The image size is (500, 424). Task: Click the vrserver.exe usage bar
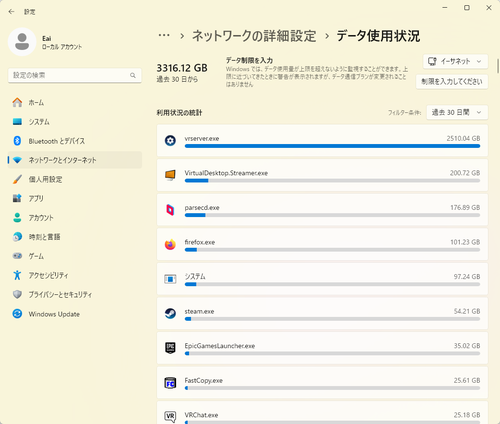(332, 146)
